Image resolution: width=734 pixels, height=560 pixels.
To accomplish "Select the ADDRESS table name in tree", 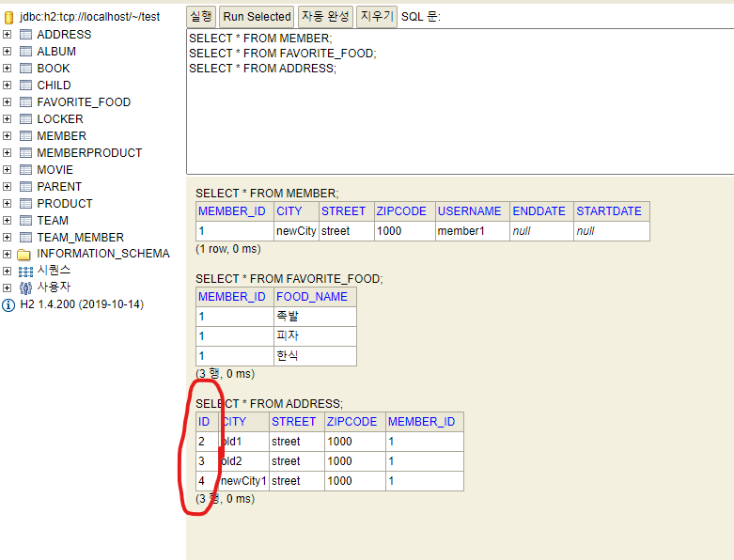I will [x=64, y=35].
